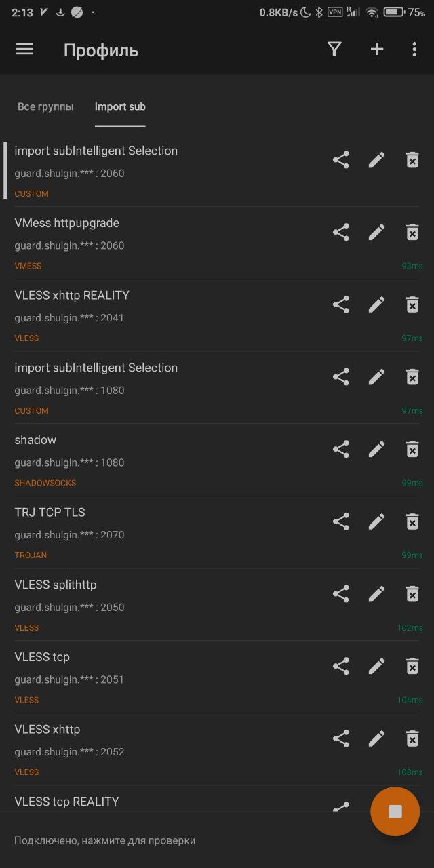Open the three-dot overflow menu
This screenshot has width=434, height=868.
[x=414, y=50]
